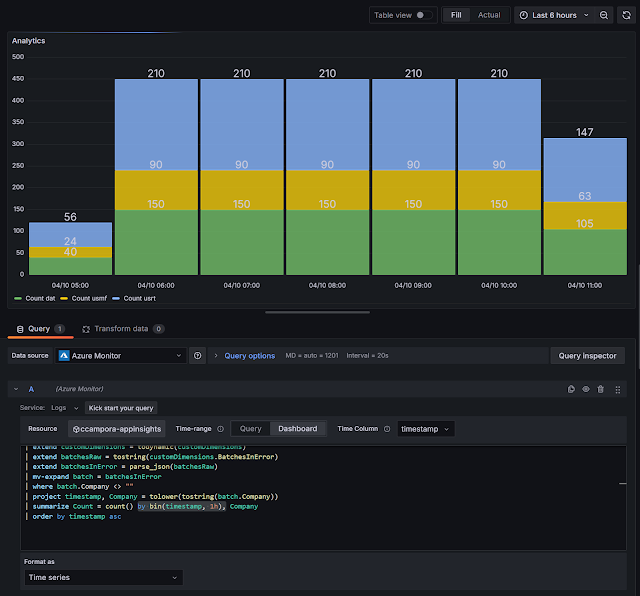Expand the Query options section
This screenshot has width=640, height=596.
point(249,355)
